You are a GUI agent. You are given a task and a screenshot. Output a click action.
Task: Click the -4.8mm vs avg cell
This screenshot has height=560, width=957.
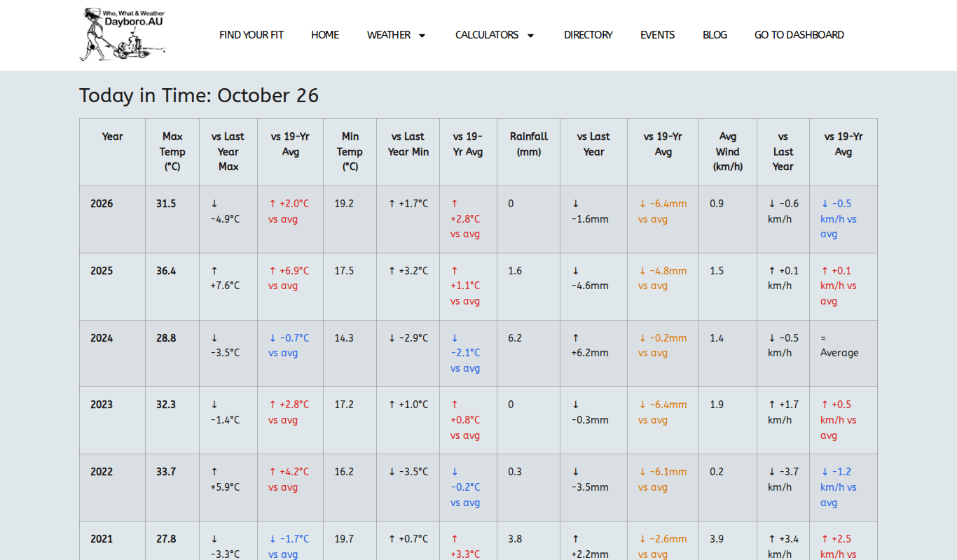coord(663,286)
